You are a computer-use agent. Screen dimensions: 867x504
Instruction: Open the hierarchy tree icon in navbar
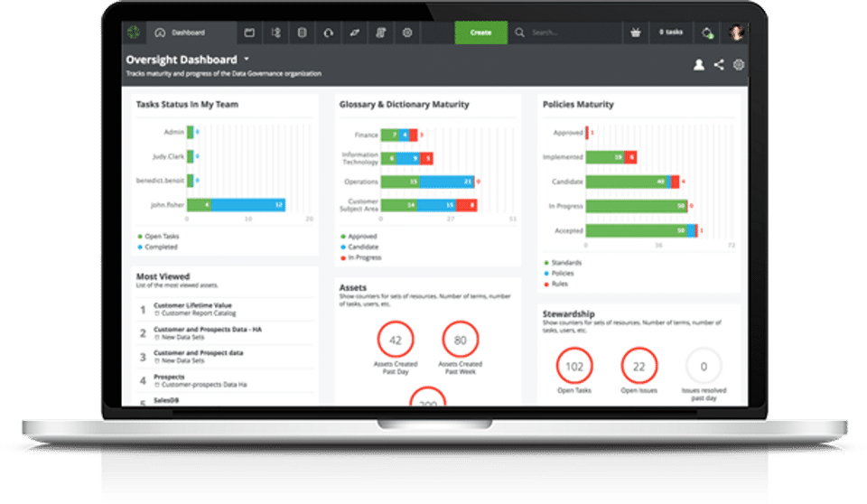pyautogui.click(x=276, y=33)
